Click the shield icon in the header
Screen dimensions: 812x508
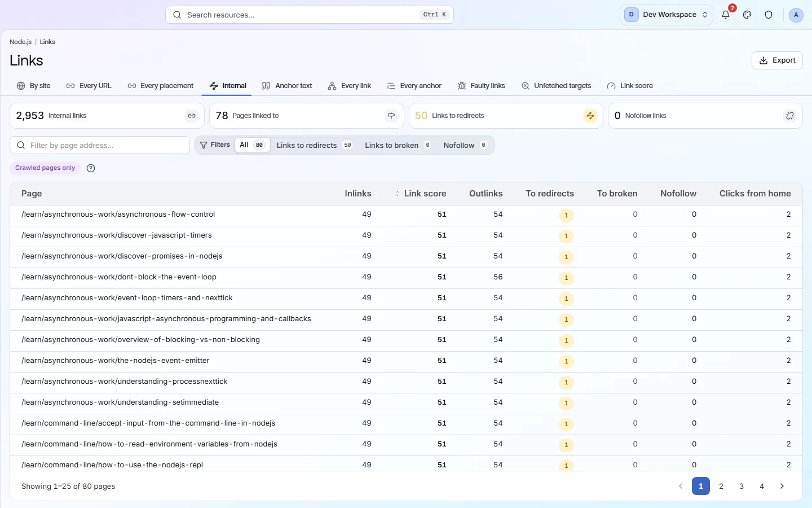(x=769, y=15)
